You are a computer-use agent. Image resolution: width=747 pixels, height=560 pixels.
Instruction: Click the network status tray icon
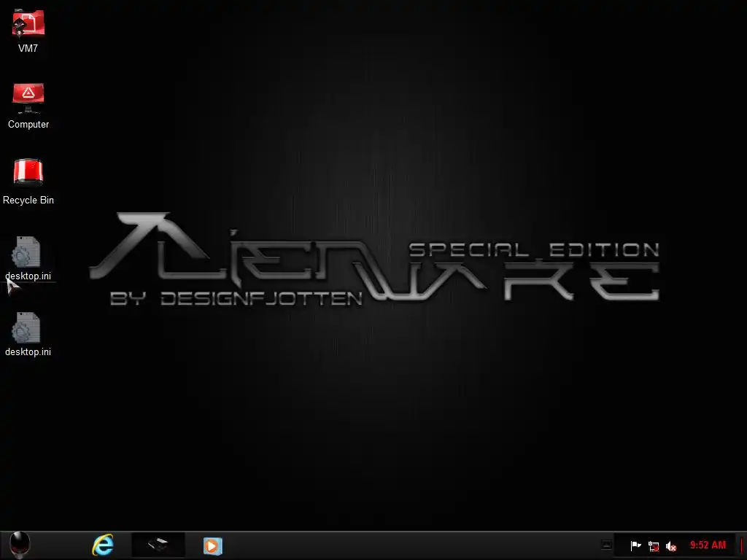(x=654, y=546)
